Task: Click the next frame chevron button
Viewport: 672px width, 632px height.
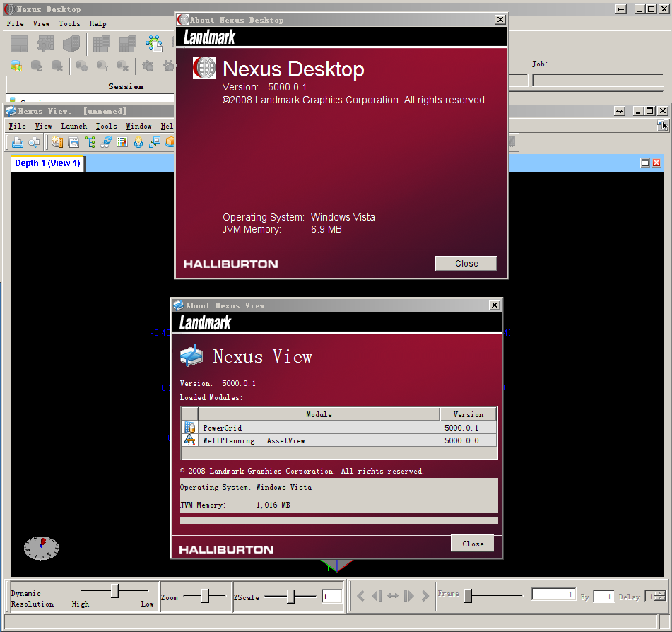Action: coord(425,596)
